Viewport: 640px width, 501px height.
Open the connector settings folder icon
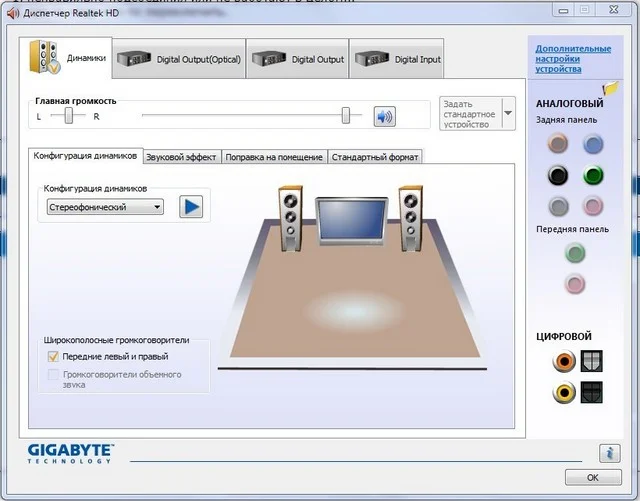(610, 88)
